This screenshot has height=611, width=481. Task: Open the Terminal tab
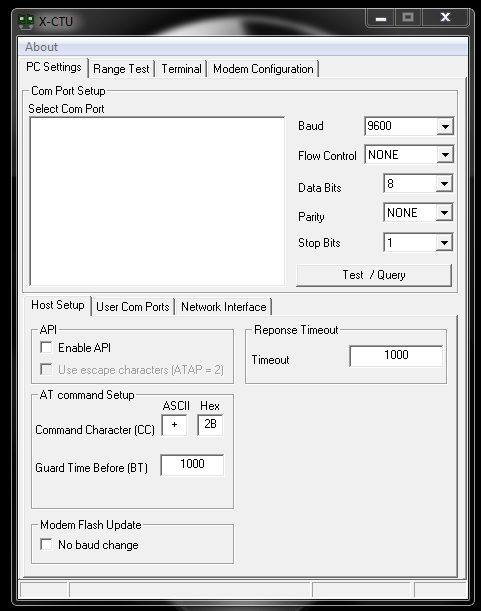tap(181, 69)
